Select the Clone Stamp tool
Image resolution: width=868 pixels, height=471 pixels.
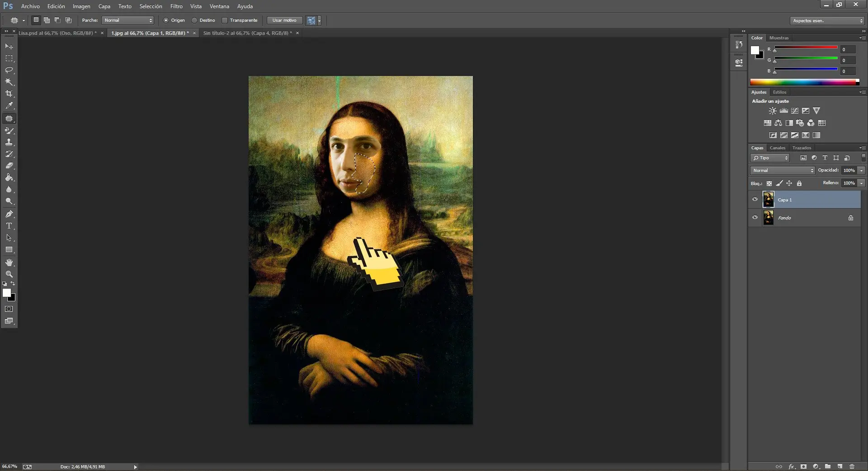[9, 142]
